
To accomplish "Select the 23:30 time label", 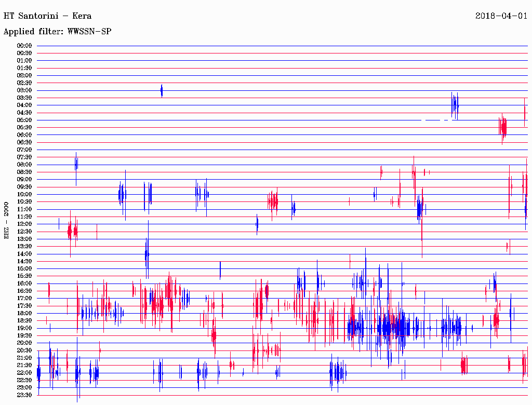I will [24, 395].
